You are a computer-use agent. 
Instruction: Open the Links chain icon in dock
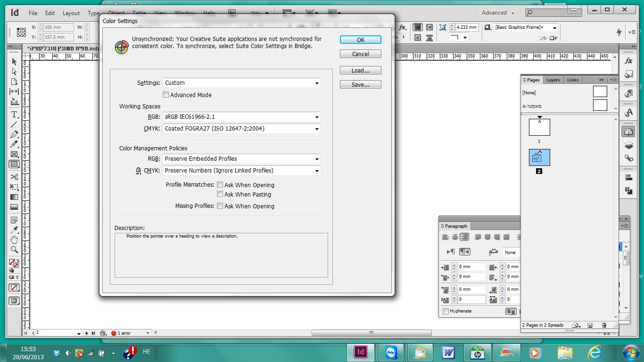tap(628, 158)
